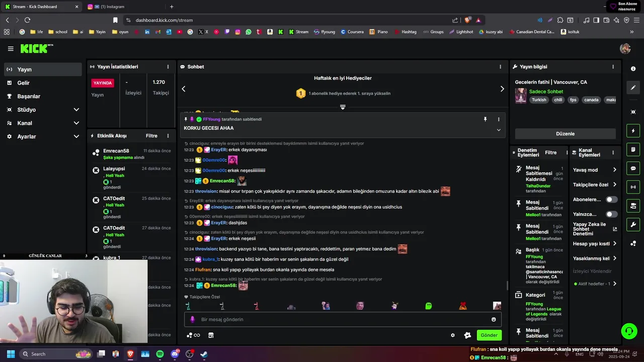Open Spotify from the taskbar
The image size is (644, 362).
click(x=160, y=354)
